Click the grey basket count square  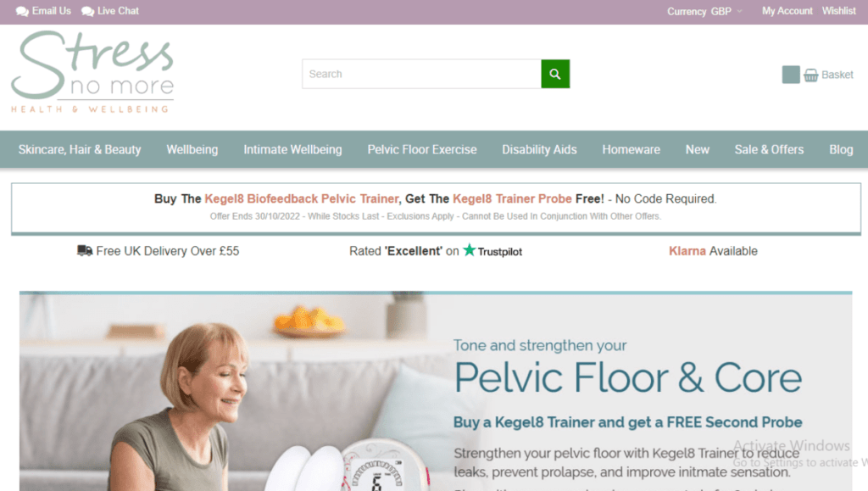791,74
